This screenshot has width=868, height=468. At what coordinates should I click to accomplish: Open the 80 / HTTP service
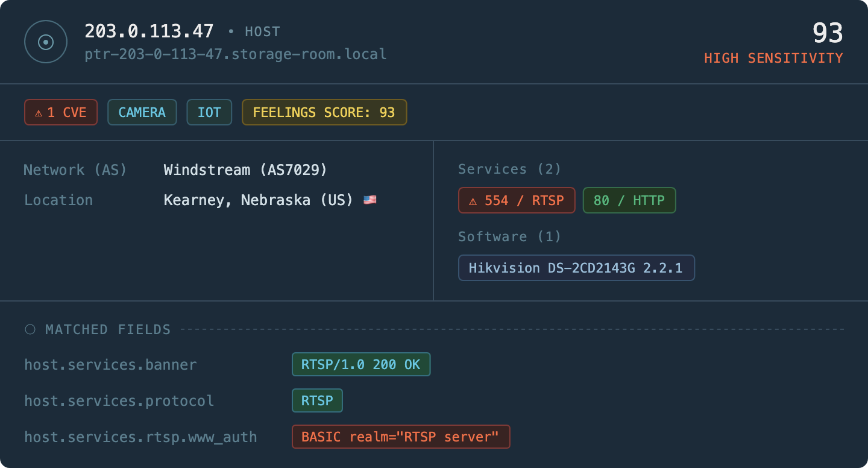click(x=629, y=200)
